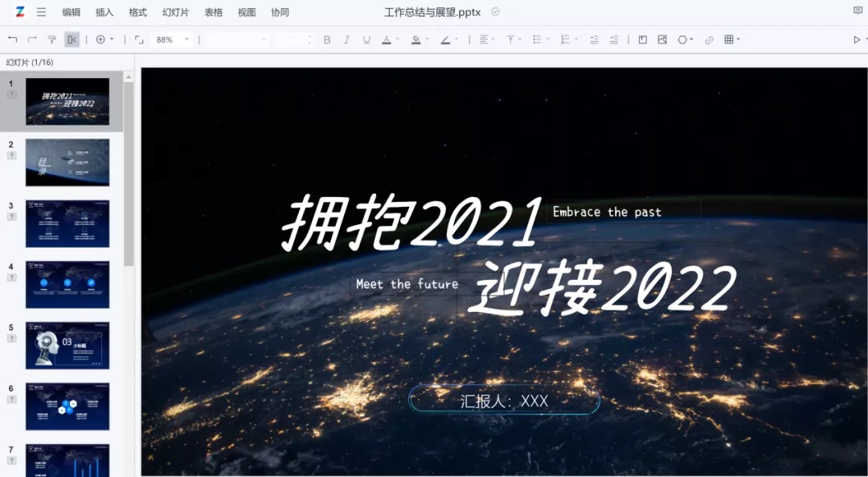Open the hamburger main menu
This screenshot has height=477, width=868.
pyautogui.click(x=42, y=12)
